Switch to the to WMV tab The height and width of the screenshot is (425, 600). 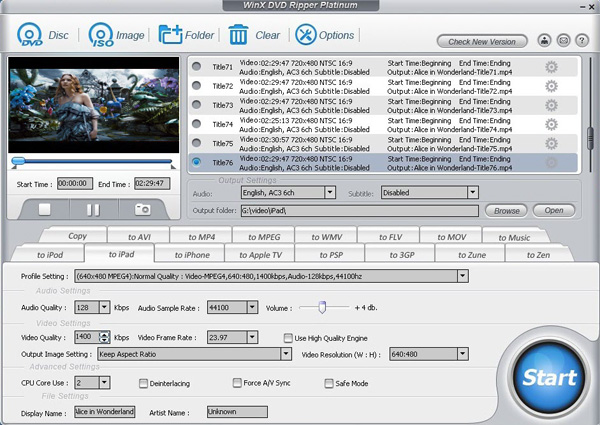coord(326,236)
